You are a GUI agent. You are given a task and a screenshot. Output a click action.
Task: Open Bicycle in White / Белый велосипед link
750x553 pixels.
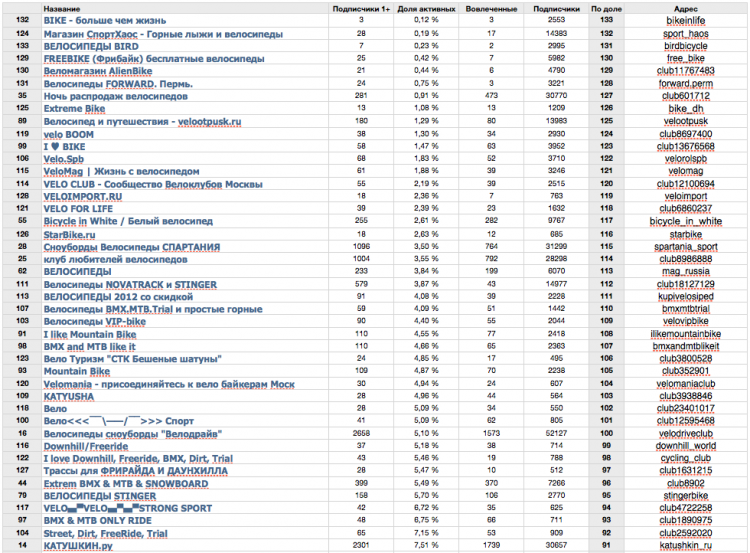click(x=128, y=221)
